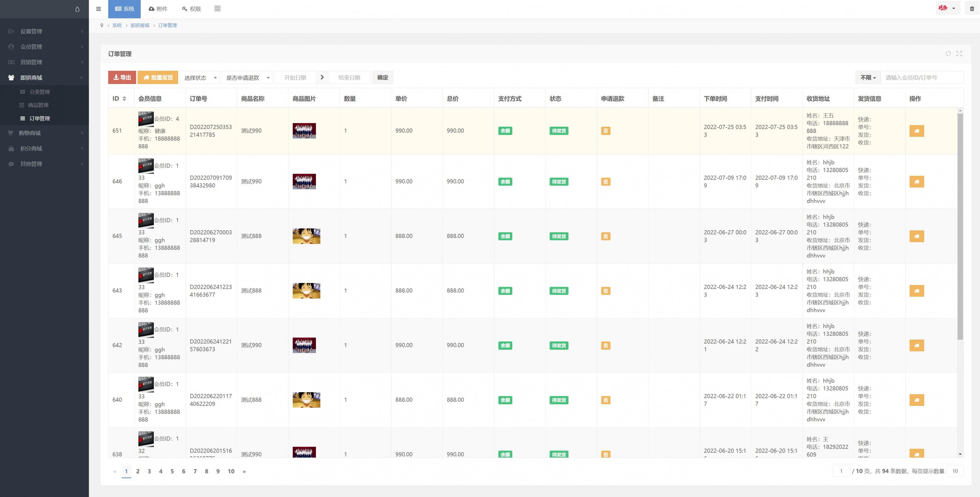Click the red 导出 export button
Image resolution: width=980 pixels, height=497 pixels.
click(122, 78)
